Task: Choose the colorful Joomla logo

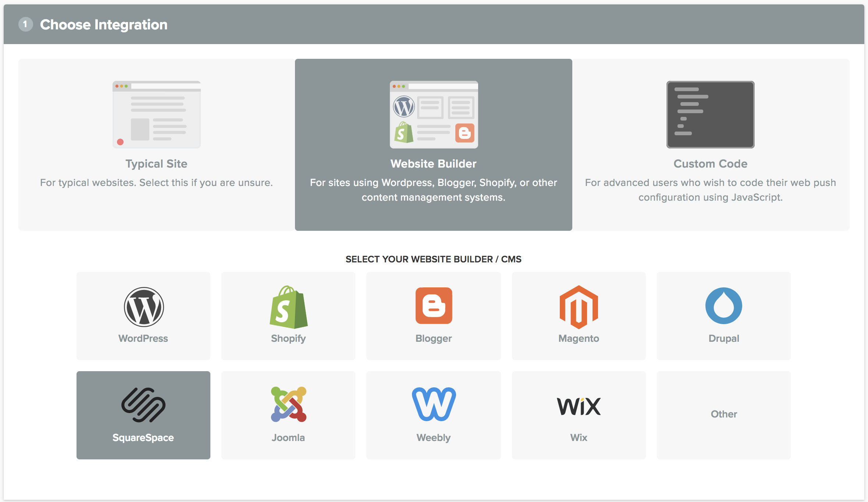Action: [288, 404]
